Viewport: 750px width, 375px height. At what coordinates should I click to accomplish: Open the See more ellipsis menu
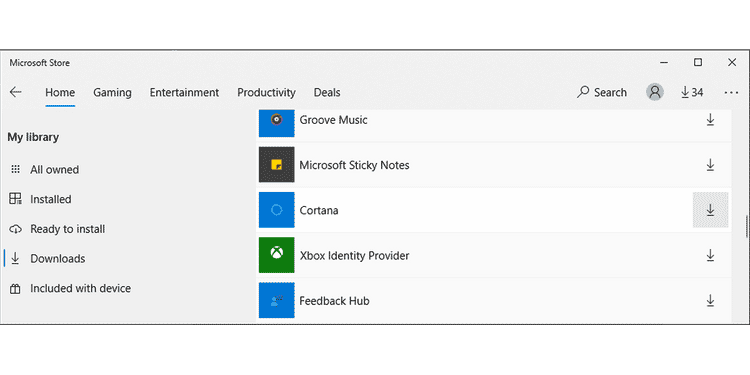coord(731,93)
